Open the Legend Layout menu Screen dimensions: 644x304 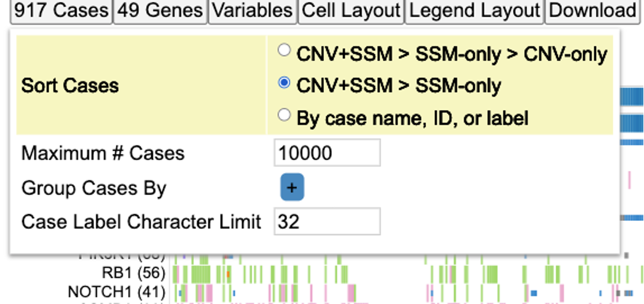click(x=474, y=10)
